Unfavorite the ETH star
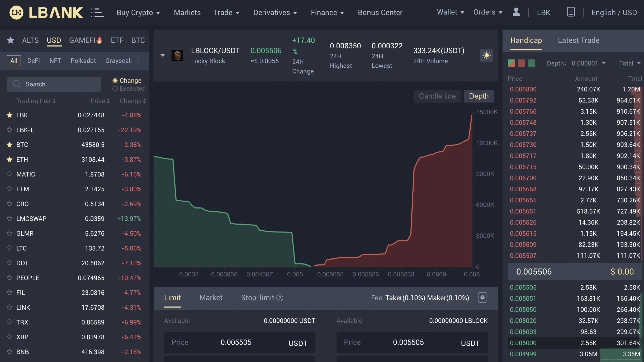The width and height of the screenshot is (644, 362). (10, 159)
